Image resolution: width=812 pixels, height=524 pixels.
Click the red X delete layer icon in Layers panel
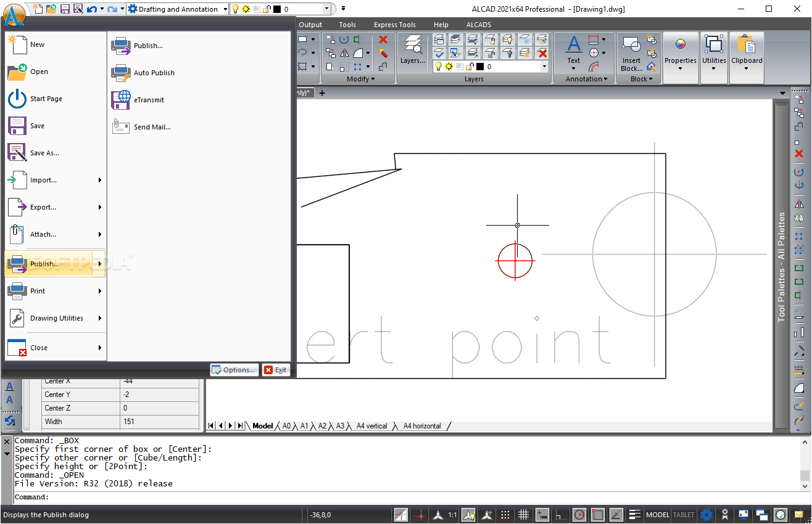coord(542,53)
